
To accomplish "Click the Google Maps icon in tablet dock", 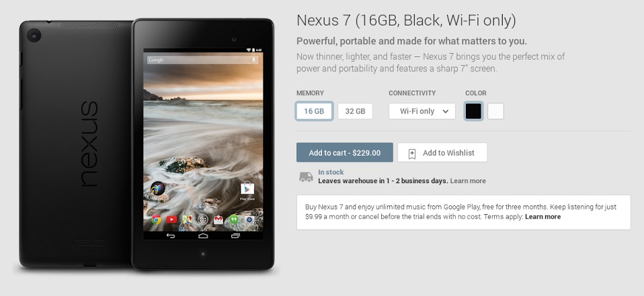I will coord(188,219).
